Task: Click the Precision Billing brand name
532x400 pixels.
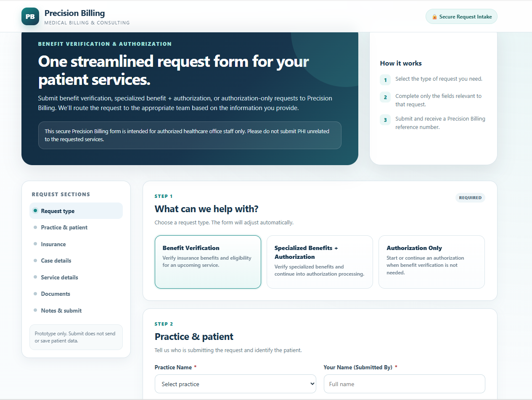Action: tap(75, 13)
